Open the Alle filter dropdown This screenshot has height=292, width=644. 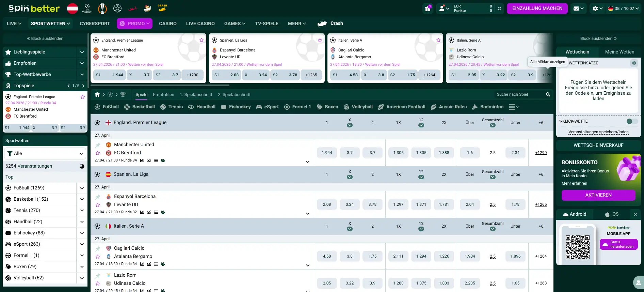tap(45, 153)
